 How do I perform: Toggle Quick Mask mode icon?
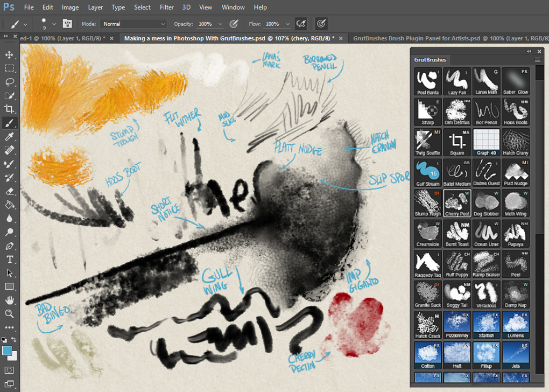(10, 370)
